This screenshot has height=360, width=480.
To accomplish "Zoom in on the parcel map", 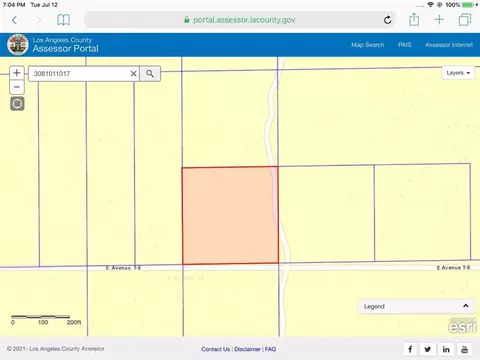I will coord(17,73).
